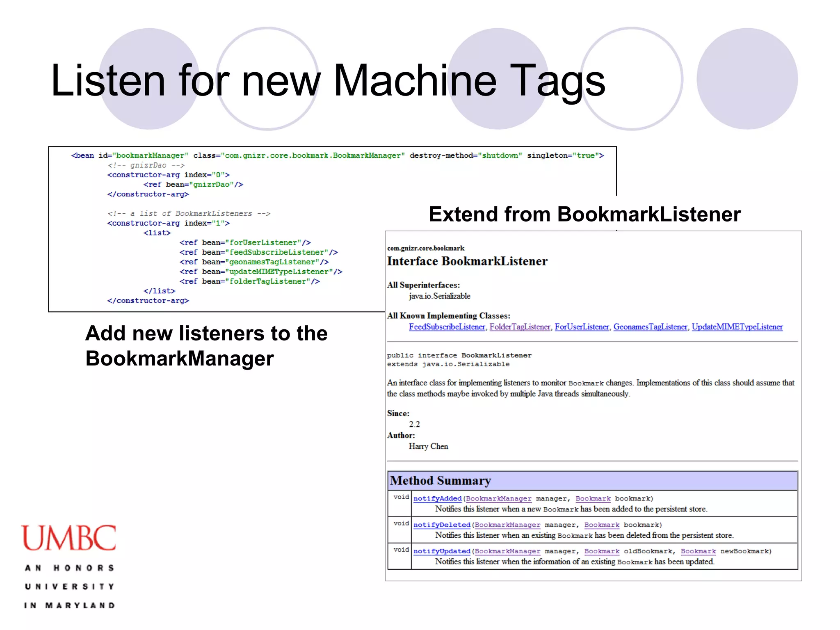
Task: Open the FeedSubscribeListener class link
Action: [447, 327]
